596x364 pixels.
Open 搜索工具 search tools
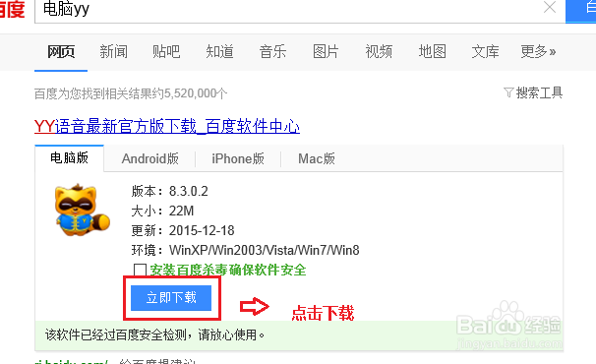coord(539,92)
